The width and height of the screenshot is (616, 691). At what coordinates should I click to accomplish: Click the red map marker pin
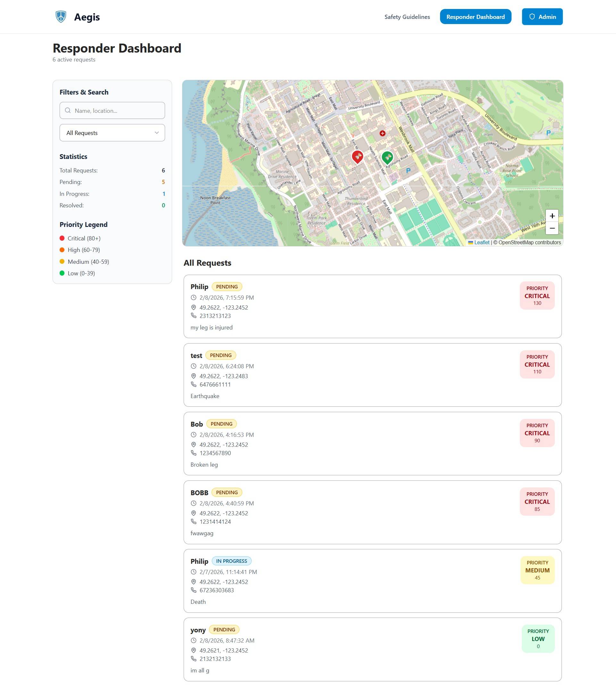pyautogui.click(x=357, y=157)
